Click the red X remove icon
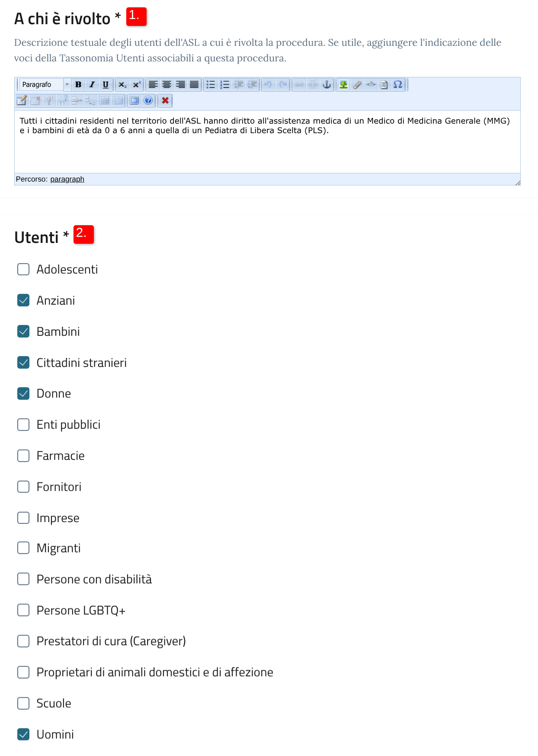The height and width of the screenshot is (756, 538). (x=165, y=101)
